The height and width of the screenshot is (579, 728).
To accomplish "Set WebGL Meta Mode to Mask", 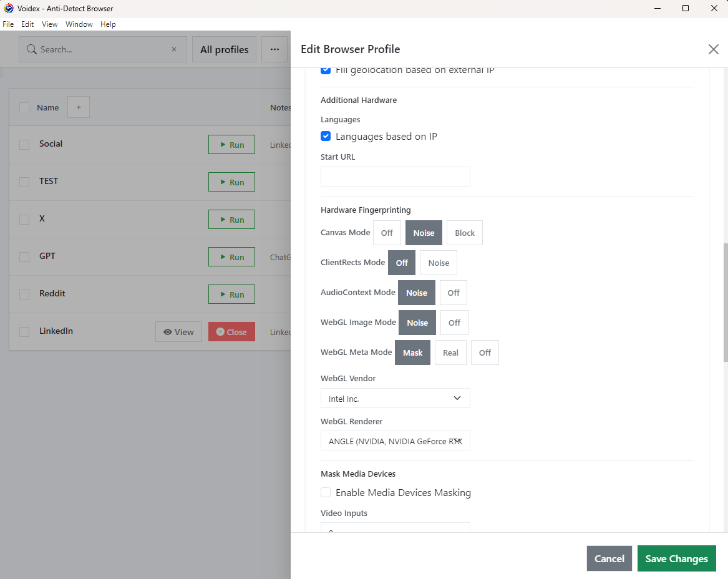I will [412, 353].
